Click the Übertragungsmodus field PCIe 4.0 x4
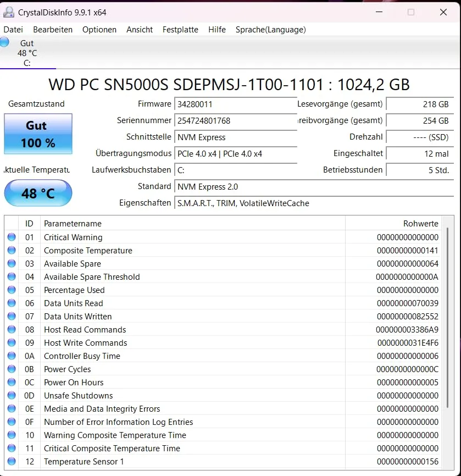The image size is (461, 476). 236,153
